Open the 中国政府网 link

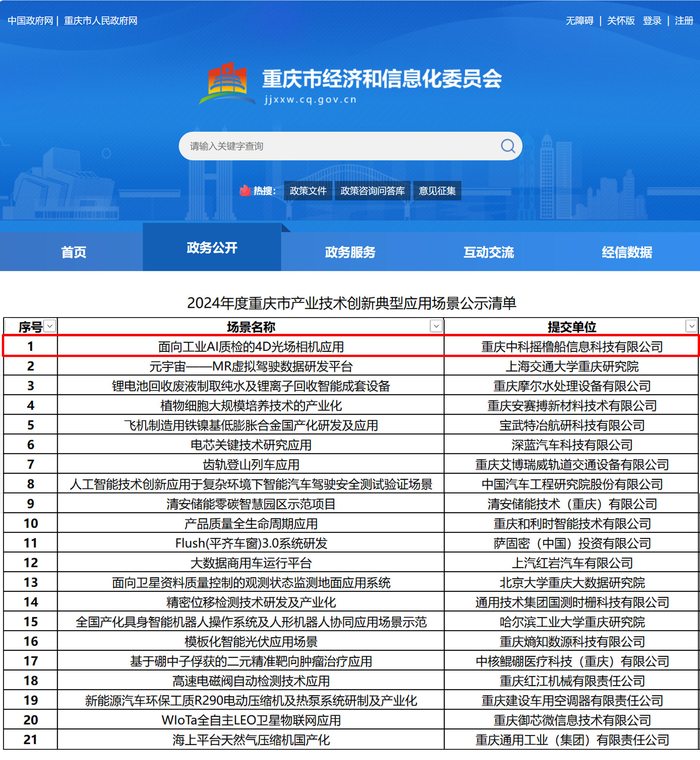[x=30, y=21]
